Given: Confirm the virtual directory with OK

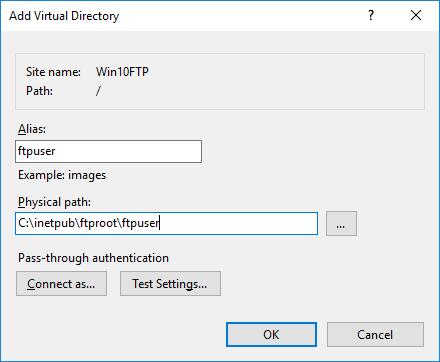Looking at the screenshot, I should (271, 334).
